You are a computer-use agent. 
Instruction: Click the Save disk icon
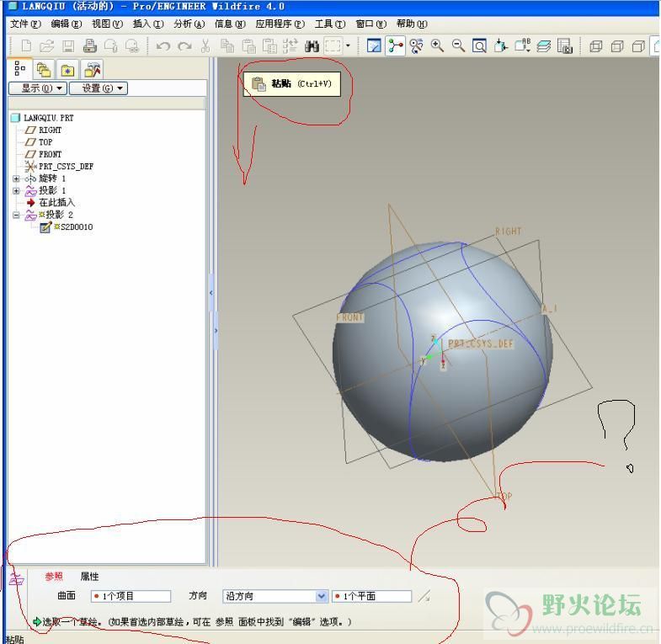68,45
